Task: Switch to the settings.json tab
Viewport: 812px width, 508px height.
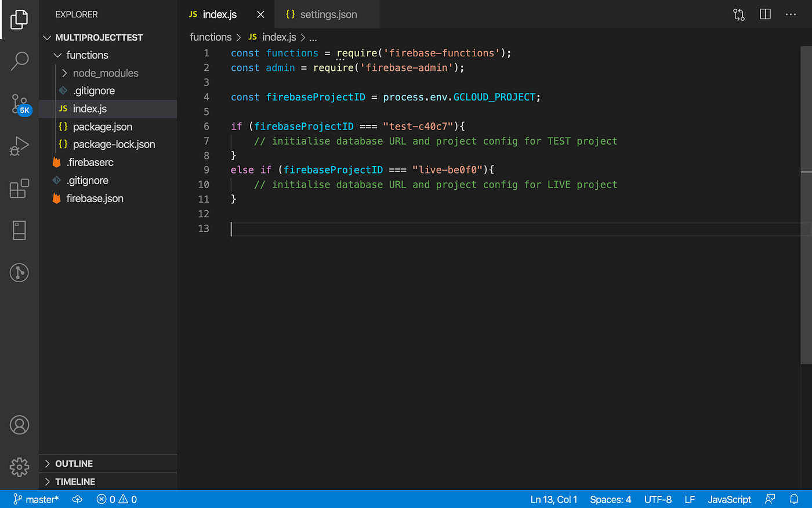Action: tap(328, 14)
